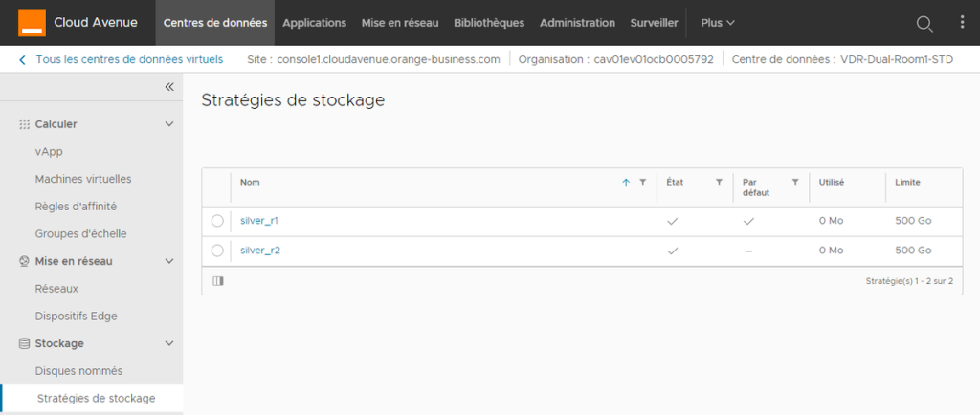Viewport: 980px width, 415px height.
Task: Click the Organisation cav01ev01ocb0005792 text
Action: [x=616, y=60]
